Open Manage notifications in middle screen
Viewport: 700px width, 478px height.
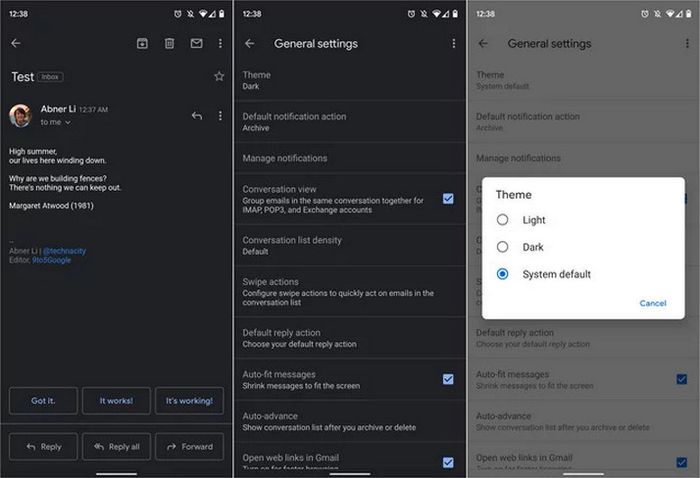pos(350,158)
